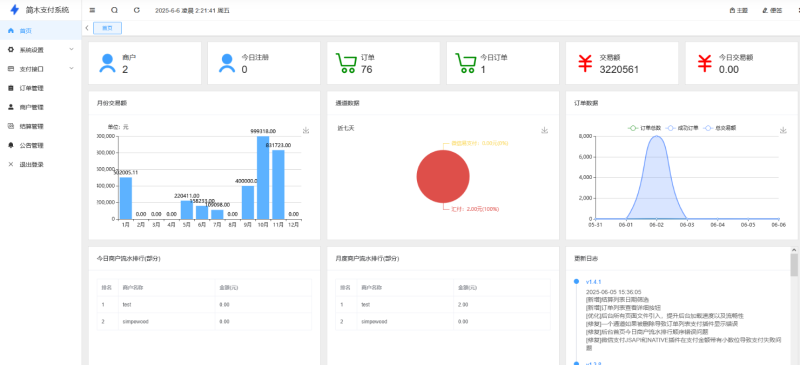Image resolution: width=800 pixels, height=365 pixels.
Task: Click the card icon beside 支付接口
Action: 11,68
